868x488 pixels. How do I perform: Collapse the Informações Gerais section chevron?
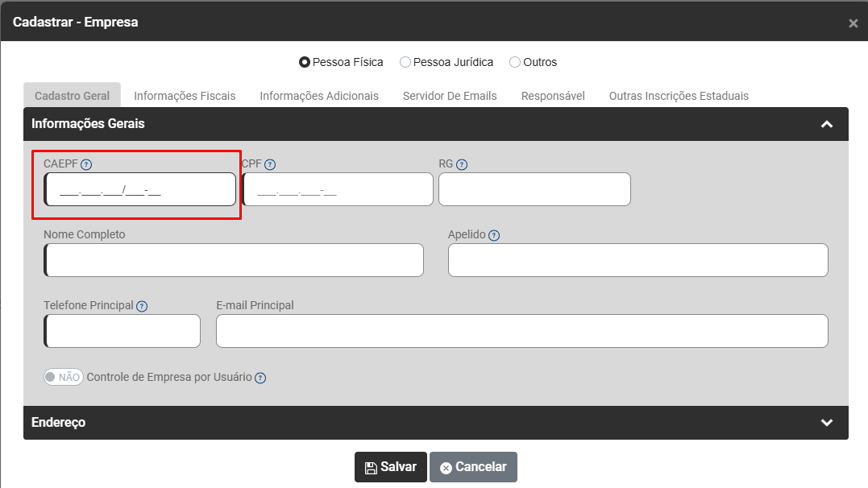coord(826,124)
